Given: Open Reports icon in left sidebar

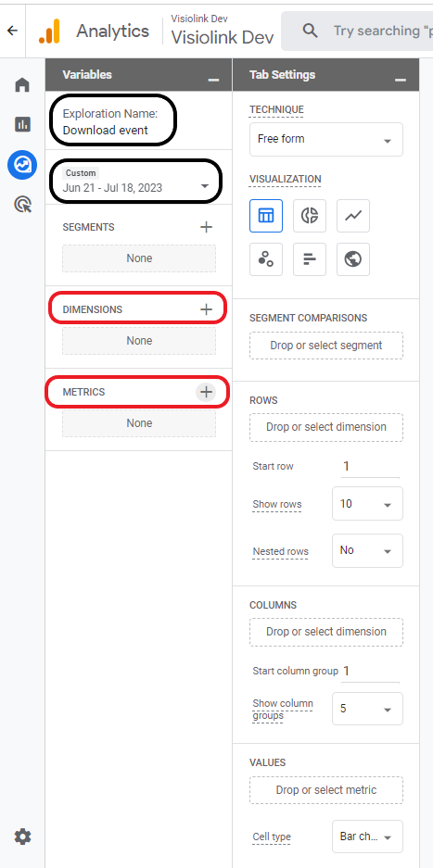Looking at the screenshot, I should (22, 124).
